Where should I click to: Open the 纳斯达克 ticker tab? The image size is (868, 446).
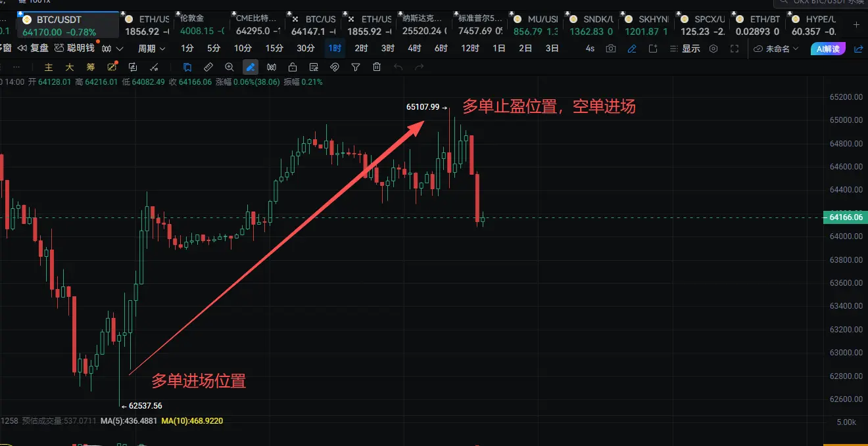click(425, 26)
